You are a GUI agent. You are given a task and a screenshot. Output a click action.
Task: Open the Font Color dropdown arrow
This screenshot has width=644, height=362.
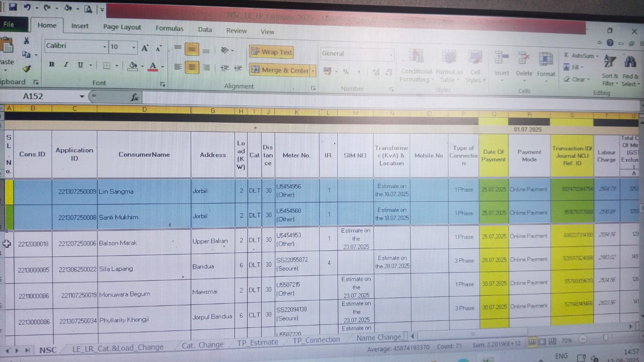(162, 66)
